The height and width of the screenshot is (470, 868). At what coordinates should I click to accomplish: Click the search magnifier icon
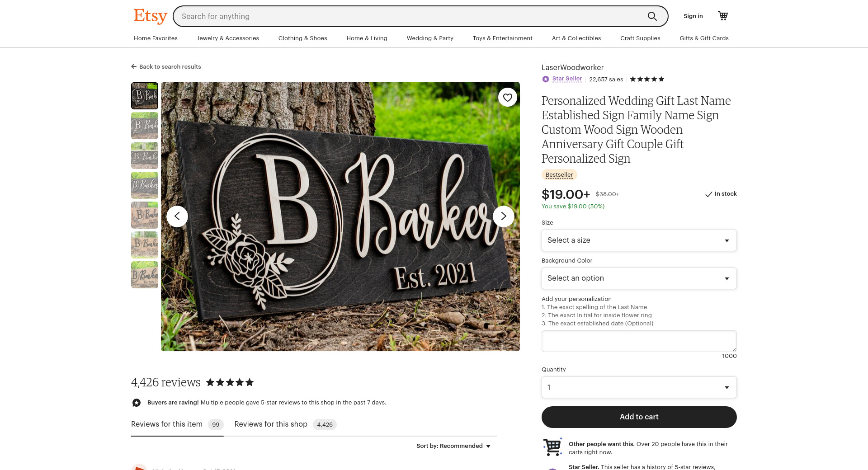(x=652, y=16)
